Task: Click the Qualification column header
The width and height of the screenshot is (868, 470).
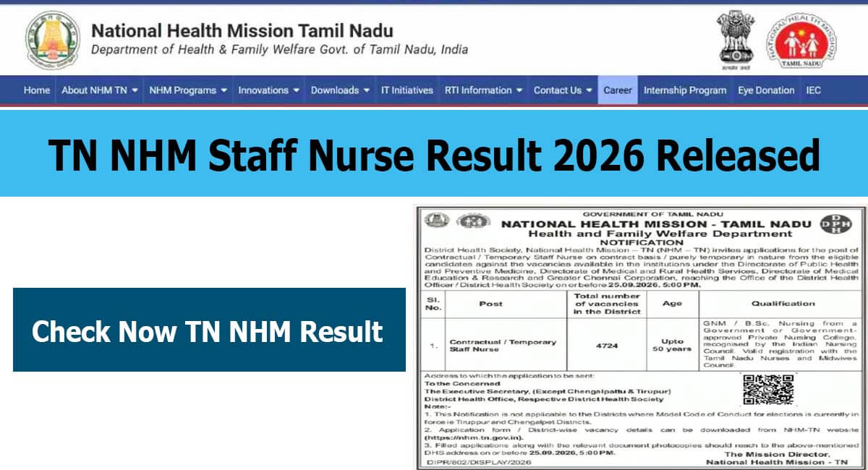Action: click(783, 304)
